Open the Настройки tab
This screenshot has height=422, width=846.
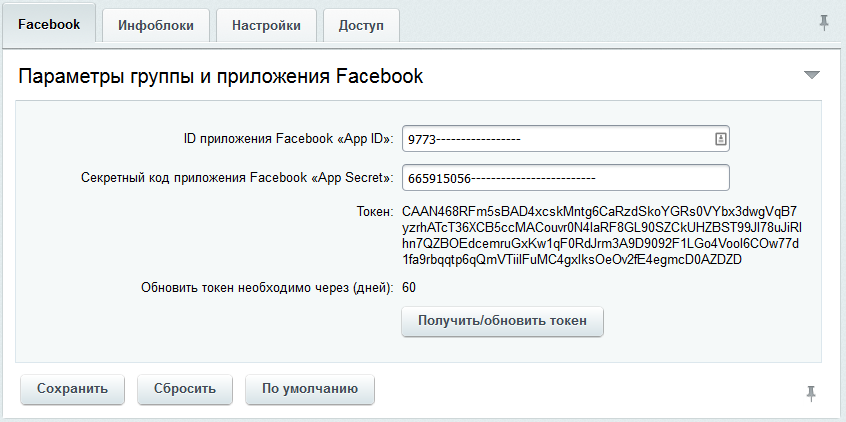coord(267,25)
